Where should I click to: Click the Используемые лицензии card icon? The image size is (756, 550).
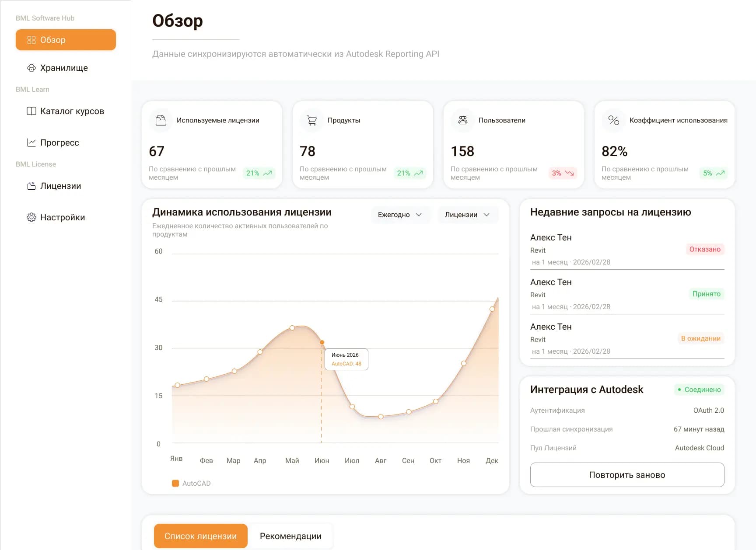(161, 120)
